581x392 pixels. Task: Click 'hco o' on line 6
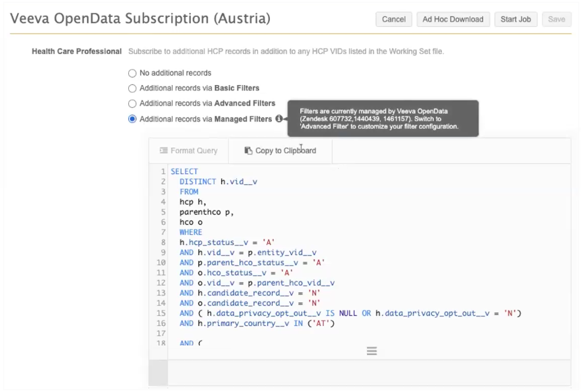click(191, 222)
